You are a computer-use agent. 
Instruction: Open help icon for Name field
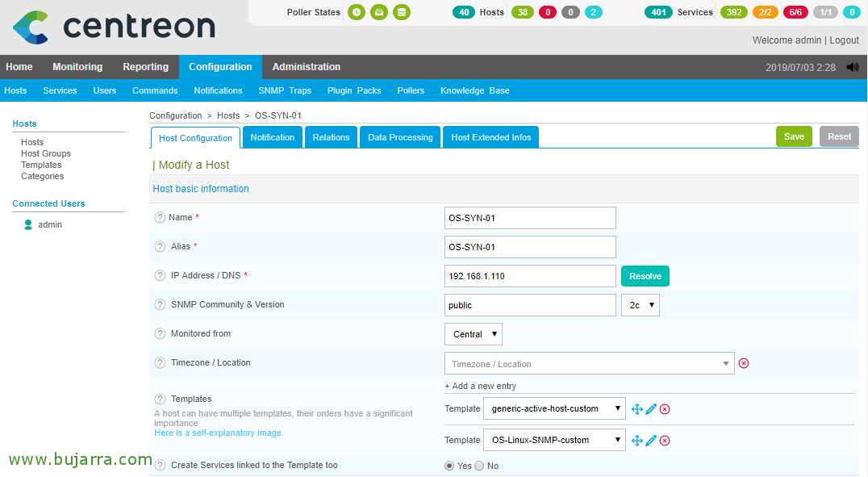pyautogui.click(x=160, y=218)
